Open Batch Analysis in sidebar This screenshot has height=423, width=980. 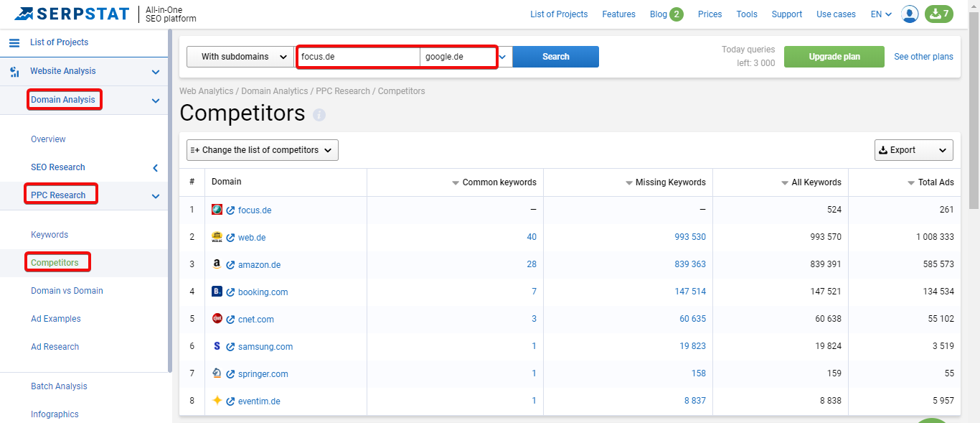tap(59, 386)
